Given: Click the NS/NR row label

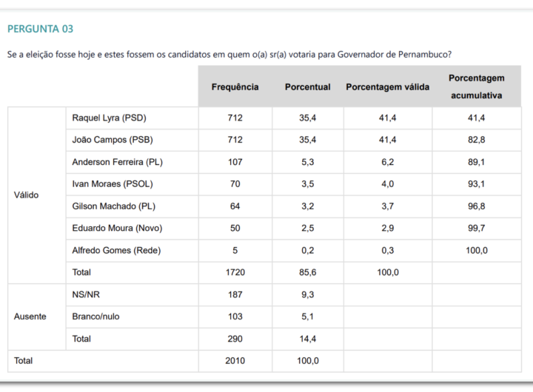Looking at the screenshot, I should [85, 294].
